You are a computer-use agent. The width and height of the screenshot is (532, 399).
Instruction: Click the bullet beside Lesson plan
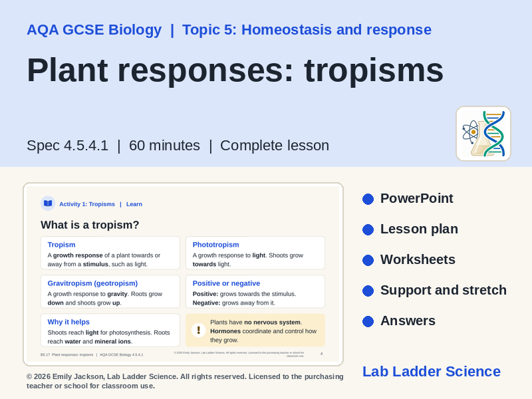click(x=368, y=229)
